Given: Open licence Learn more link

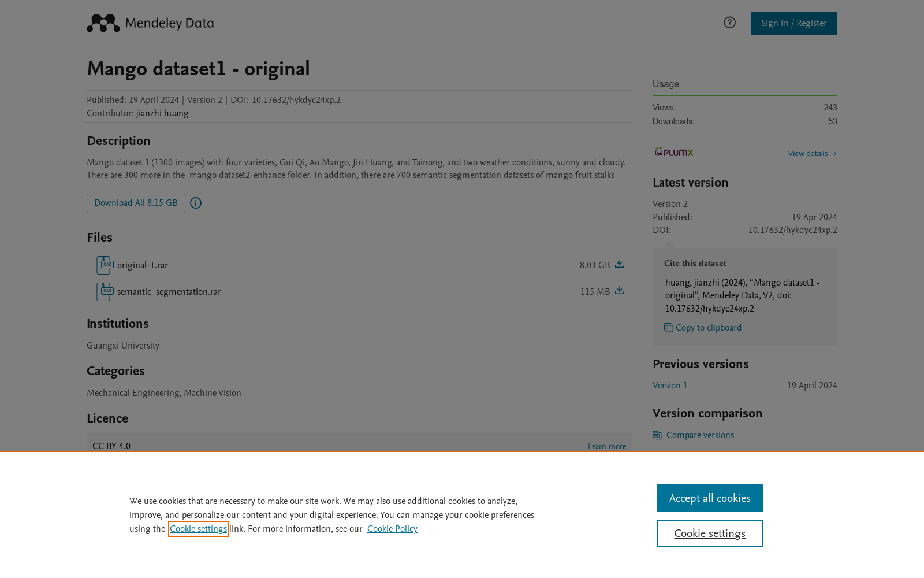Looking at the screenshot, I should (x=607, y=446).
